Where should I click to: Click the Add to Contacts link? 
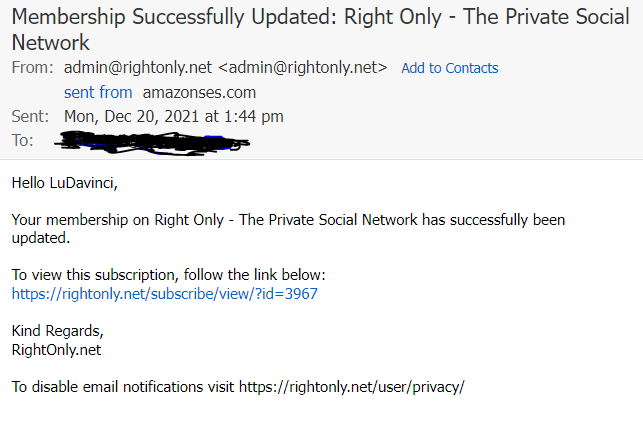pyautogui.click(x=449, y=68)
